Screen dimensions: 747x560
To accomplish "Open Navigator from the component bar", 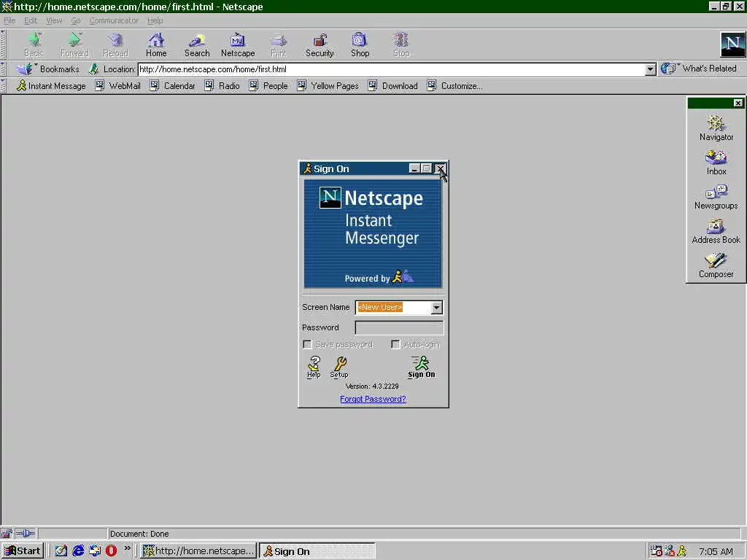I will pyautogui.click(x=716, y=128).
